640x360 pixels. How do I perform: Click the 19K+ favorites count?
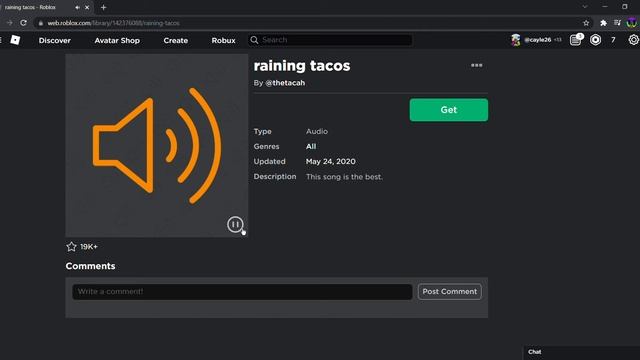point(89,247)
